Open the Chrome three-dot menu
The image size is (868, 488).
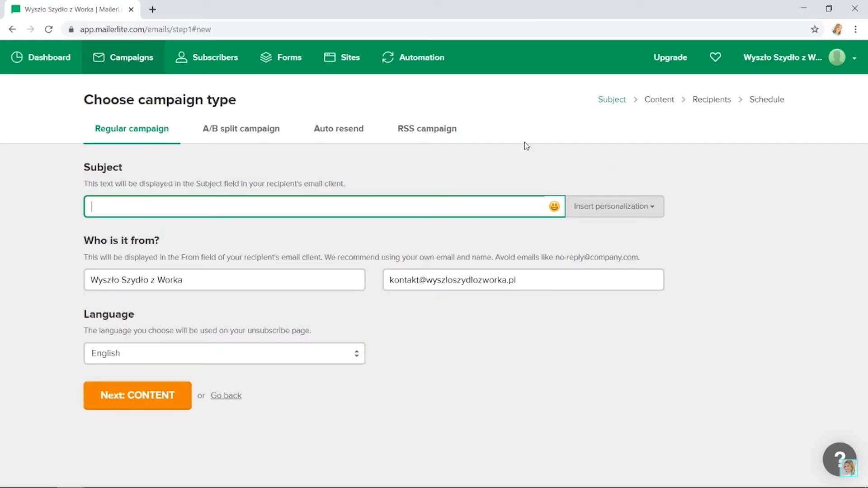855,29
